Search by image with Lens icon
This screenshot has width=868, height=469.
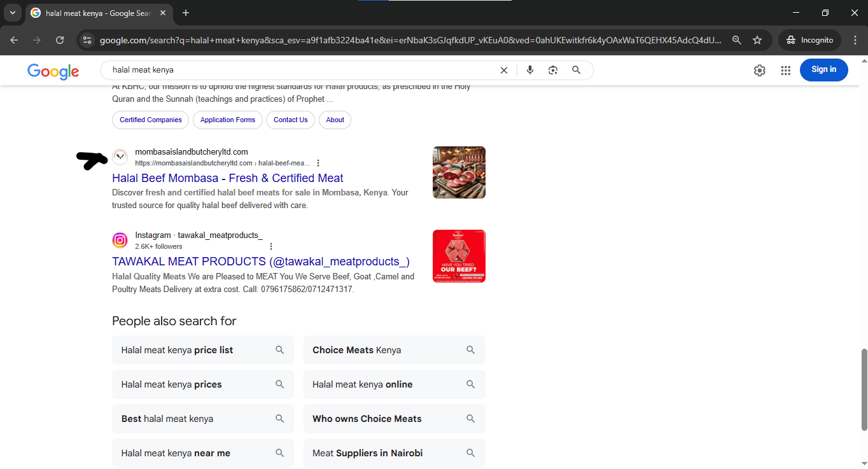(553, 70)
